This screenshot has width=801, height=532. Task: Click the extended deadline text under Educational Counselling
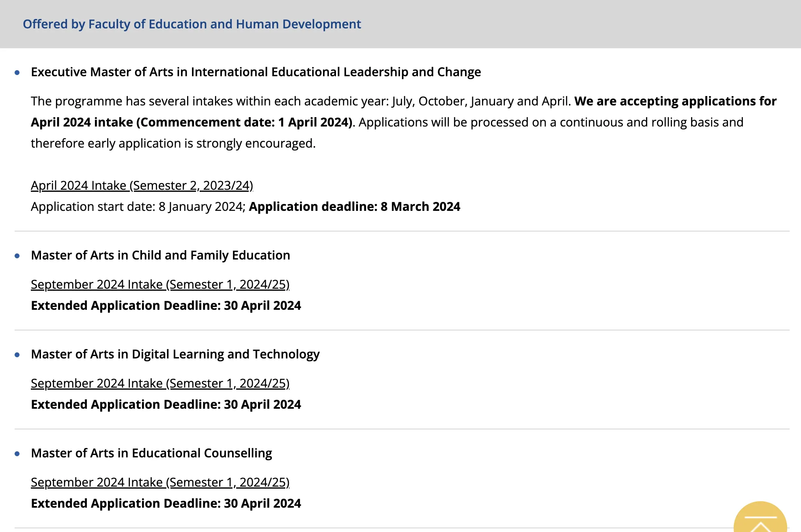tap(166, 504)
